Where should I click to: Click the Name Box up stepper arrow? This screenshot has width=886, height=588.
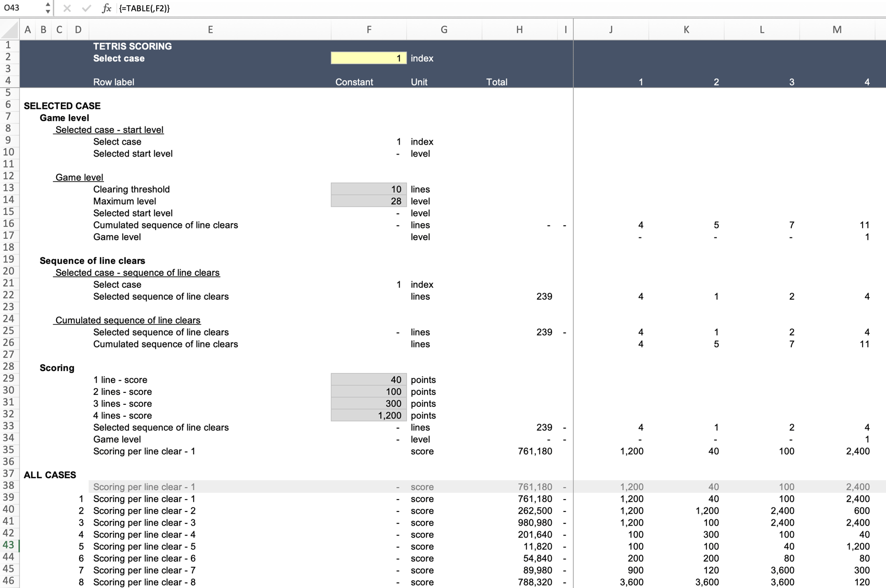[x=48, y=5]
